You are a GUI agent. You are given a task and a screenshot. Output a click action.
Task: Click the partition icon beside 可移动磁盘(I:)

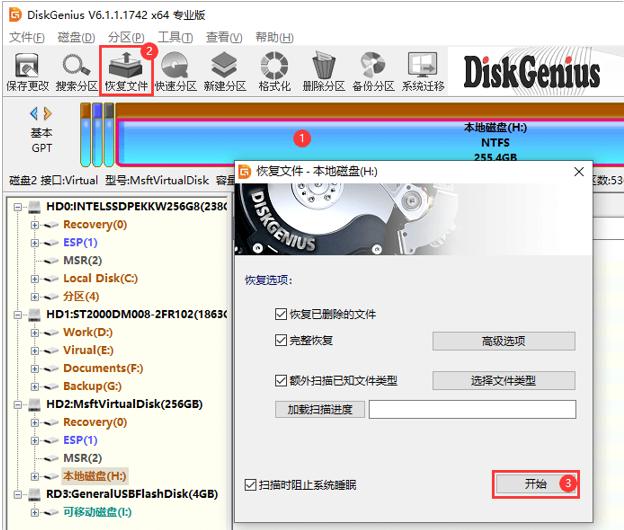(51, 512)
